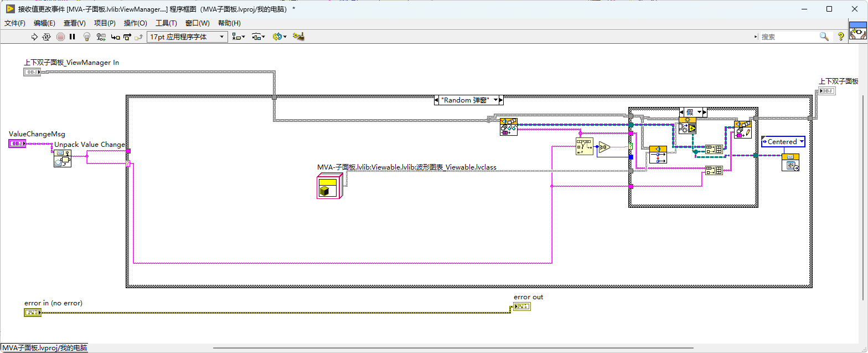Go to previous case of the 假 structure

tap(682, 112)
